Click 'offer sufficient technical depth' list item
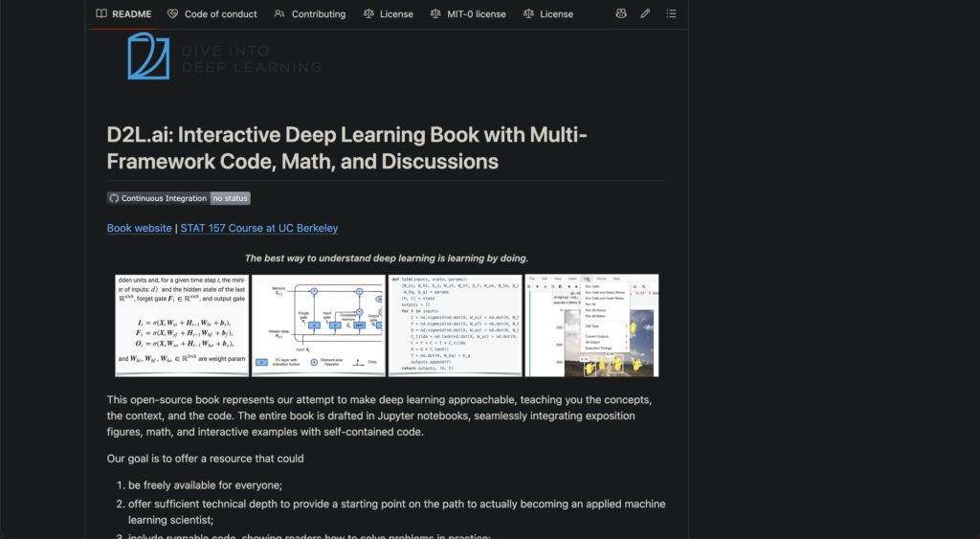This screenshot has width=980, height=539. click(397, 512)
